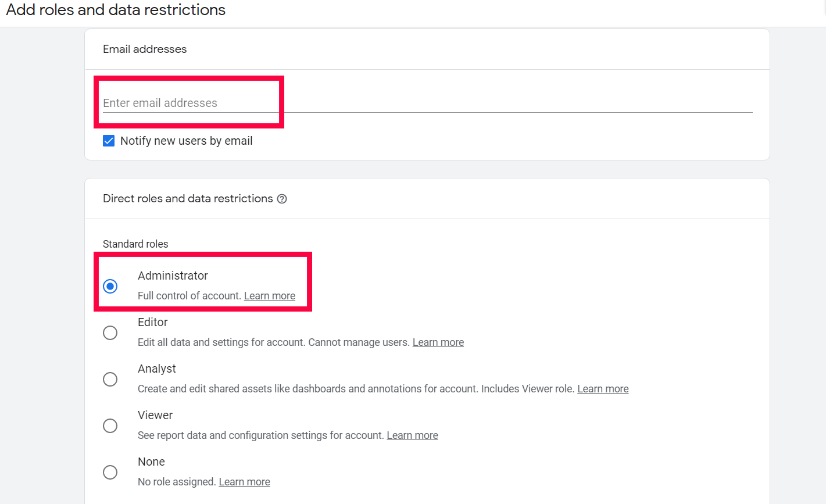Open Learn more link for Editor role
826x504 pixels.
pyautogui.click(x=438, y=342)
